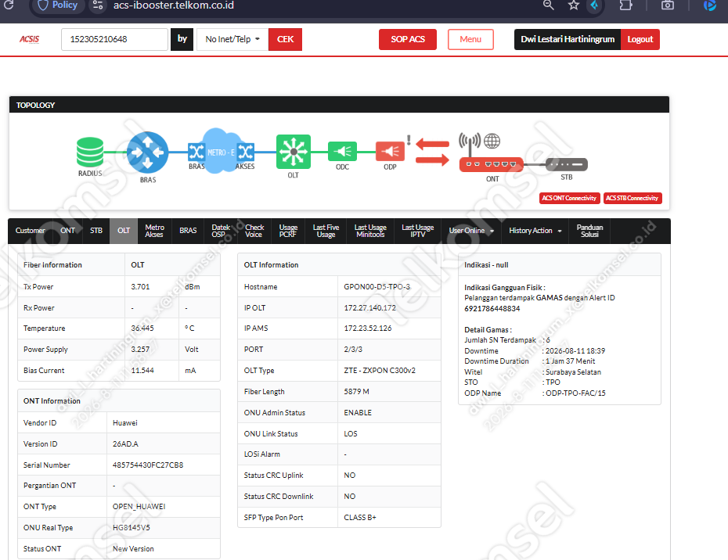Switch to the STB tab
Screen dimensions: 728x560
[x=96, y=231]
